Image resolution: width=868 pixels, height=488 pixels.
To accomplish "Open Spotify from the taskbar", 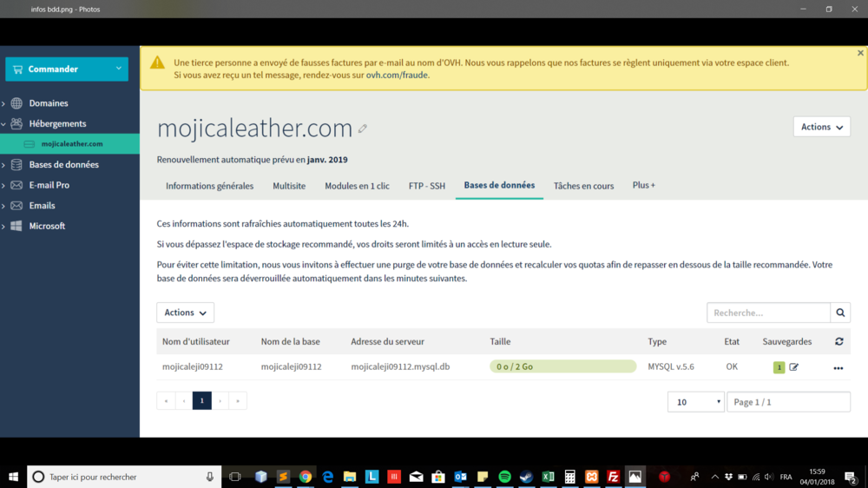I will 504,477.
